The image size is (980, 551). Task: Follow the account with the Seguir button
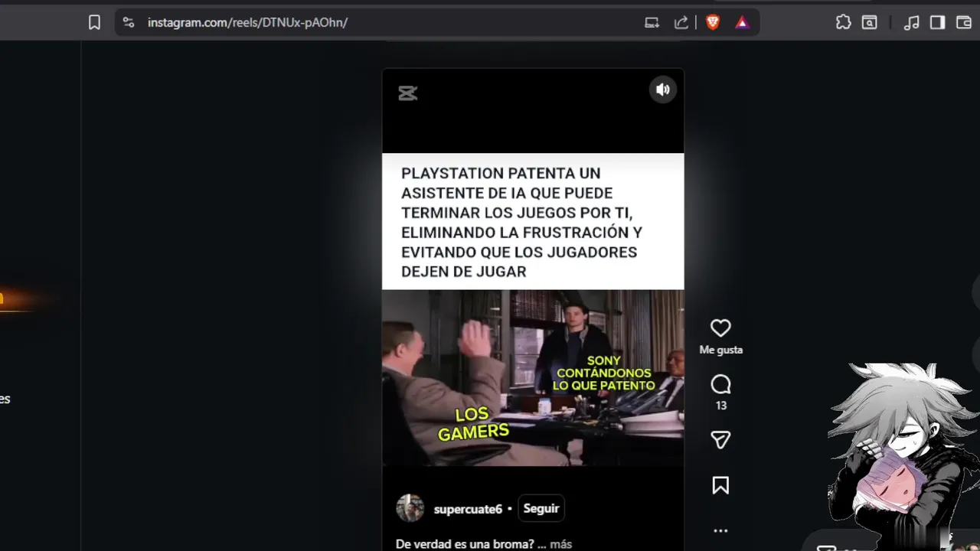tap(541, 508)
